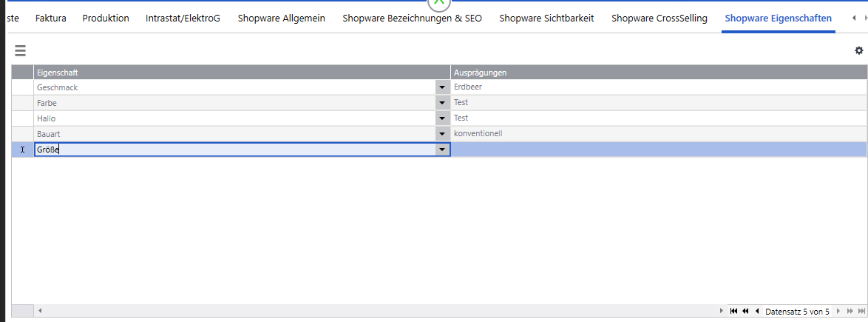Jump to the last record in navigator
The height and width of the screenshot is (322, 868).
[861, 312]
